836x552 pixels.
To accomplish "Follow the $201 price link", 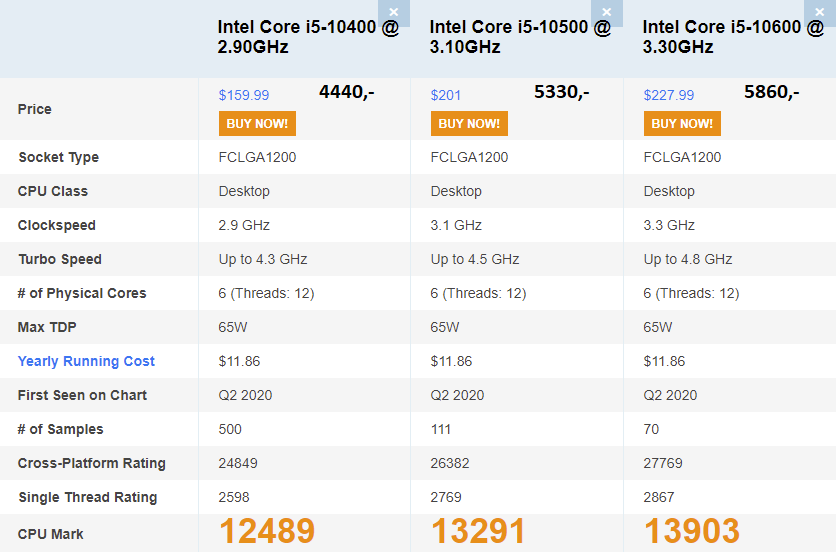I will click(446, 95).
